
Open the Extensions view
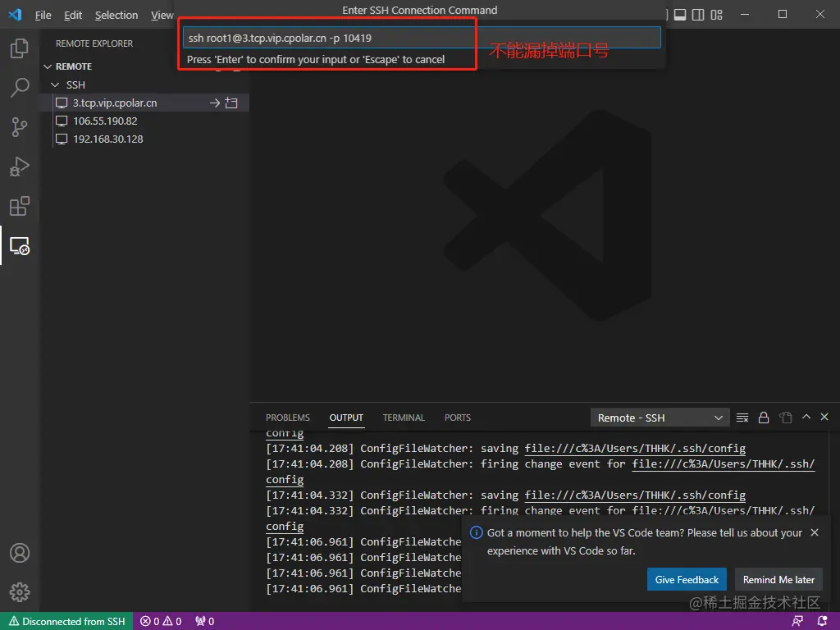(x=20, y=206)
